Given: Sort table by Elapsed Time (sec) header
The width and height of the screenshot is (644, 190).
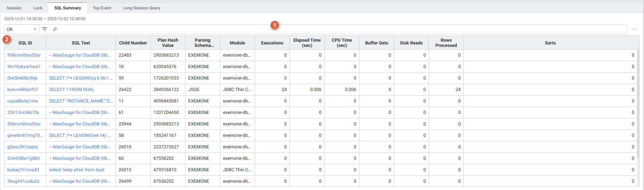Looking at the screenshot, I should click(307, 43).
